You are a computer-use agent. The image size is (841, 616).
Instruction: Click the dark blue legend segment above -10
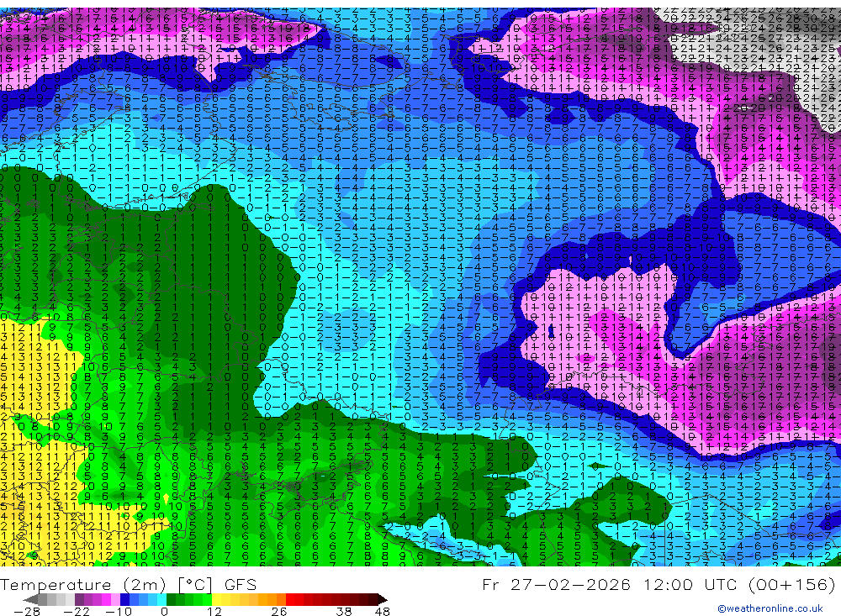tap(125, 599)
